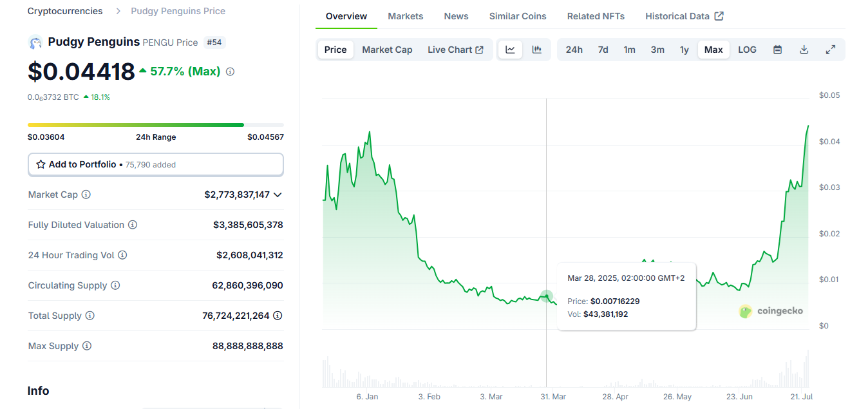
Task: Click the $2,608,041,312 trading volume value
Action: 250,255
